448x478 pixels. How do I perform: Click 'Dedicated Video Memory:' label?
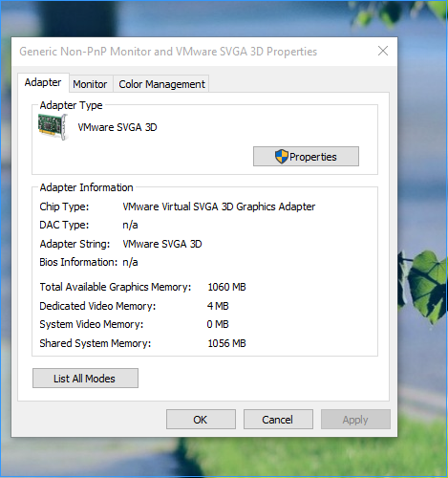click(97, 306)
